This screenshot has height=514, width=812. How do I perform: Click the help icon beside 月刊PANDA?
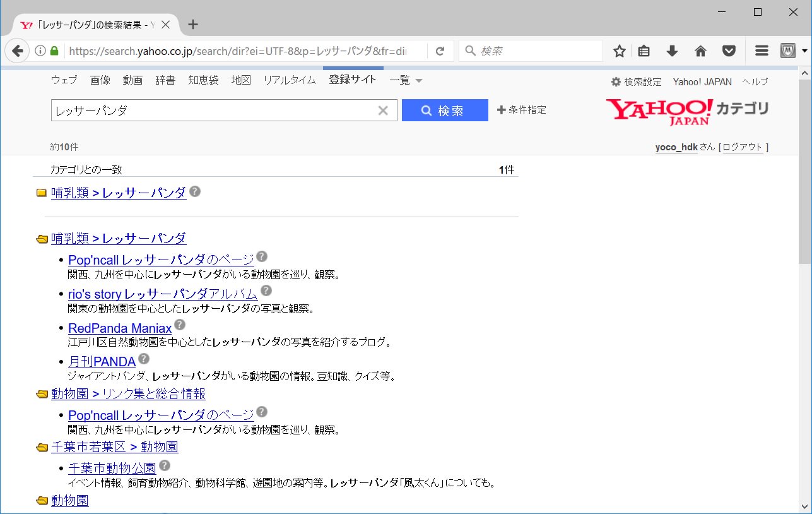144,359
